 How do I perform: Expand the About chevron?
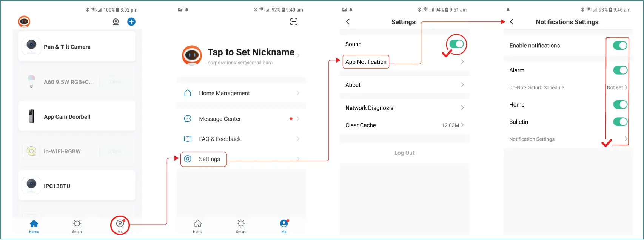pyautogui.click(x=462, y=85)
